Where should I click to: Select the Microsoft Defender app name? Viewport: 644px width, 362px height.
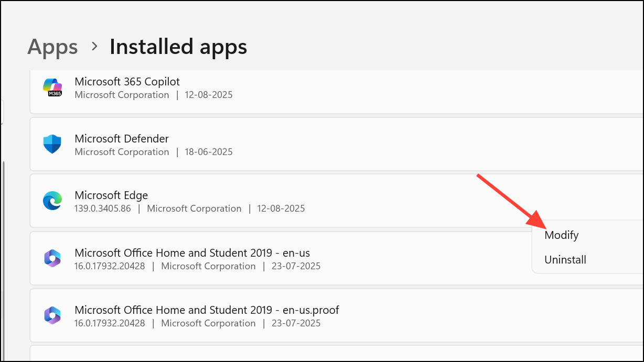click(x=122, y=139)
